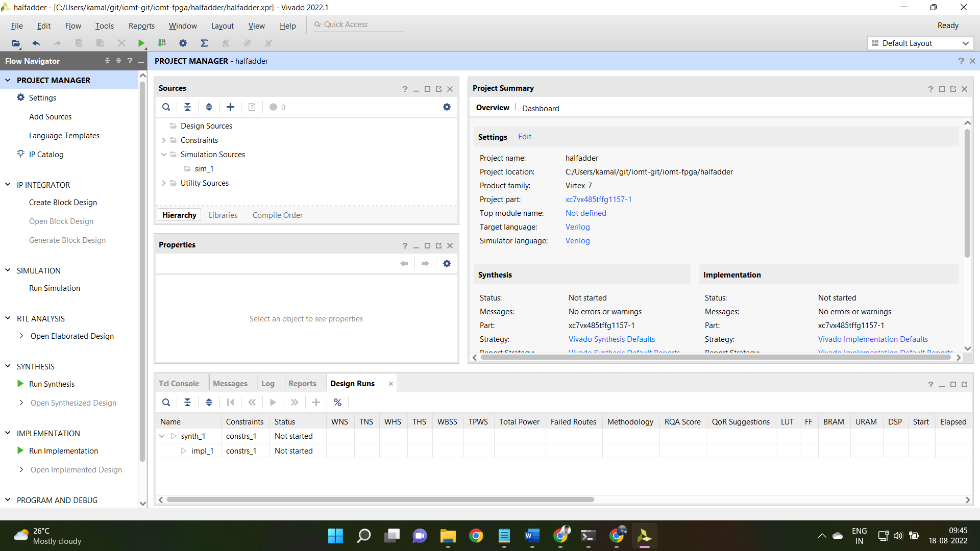
Task: Scroll down in Project Summary panel
Action: click(968, 350)
